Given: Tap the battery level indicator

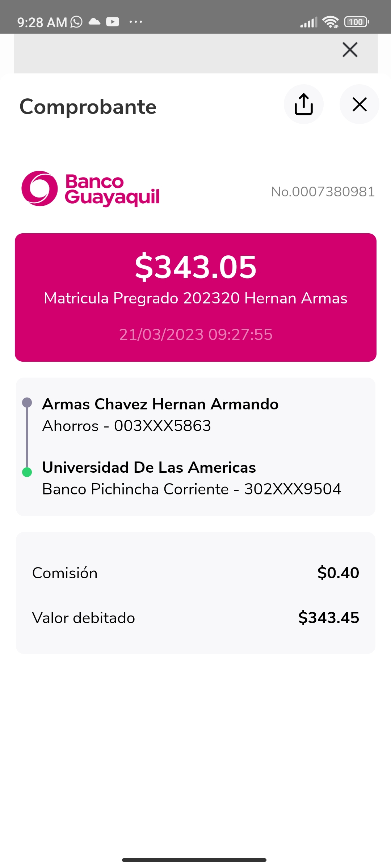Looking at the screenshot, I should coord(357,22).
